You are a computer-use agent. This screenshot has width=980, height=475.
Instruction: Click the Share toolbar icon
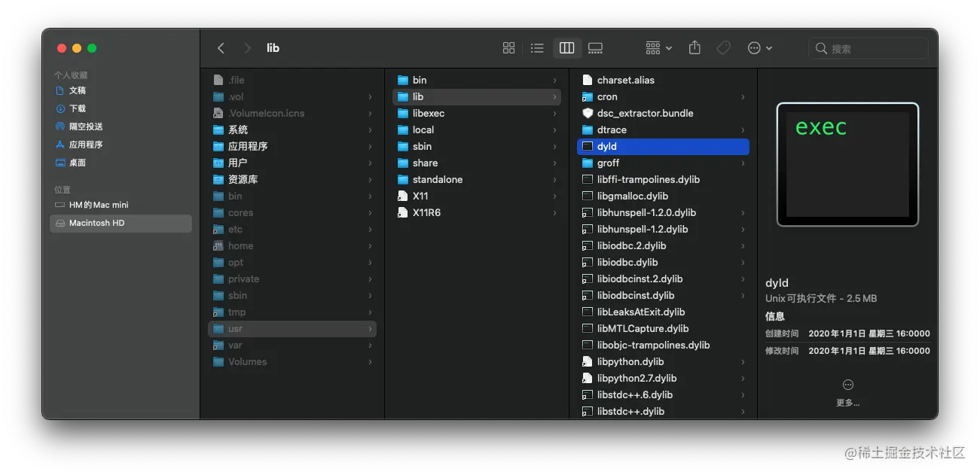695,47
